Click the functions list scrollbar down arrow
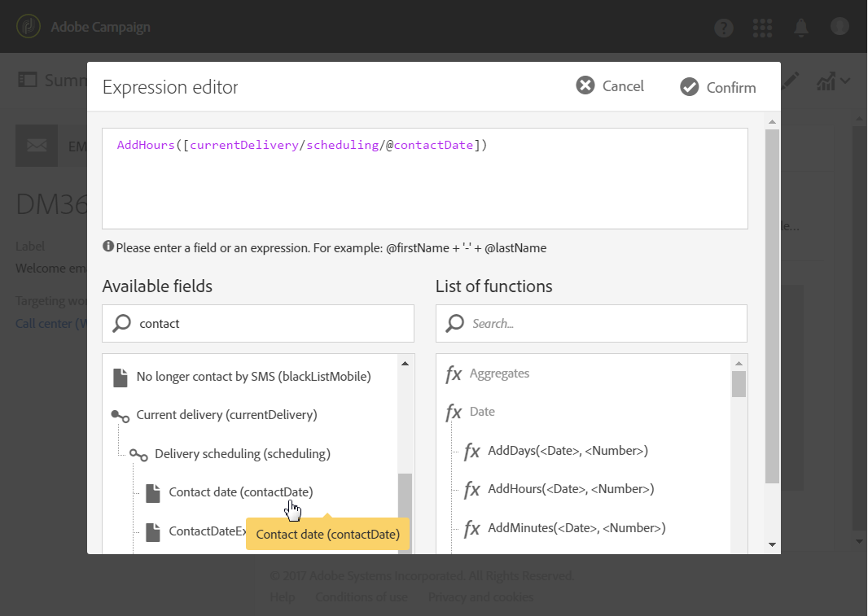Screen dimensions: 868x616 point(739,544)
